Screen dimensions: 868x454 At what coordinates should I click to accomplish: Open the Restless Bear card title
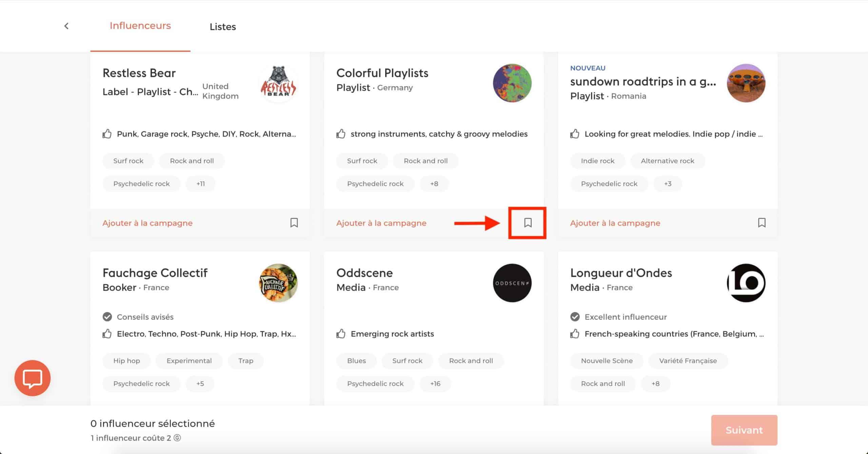point(139,73)
